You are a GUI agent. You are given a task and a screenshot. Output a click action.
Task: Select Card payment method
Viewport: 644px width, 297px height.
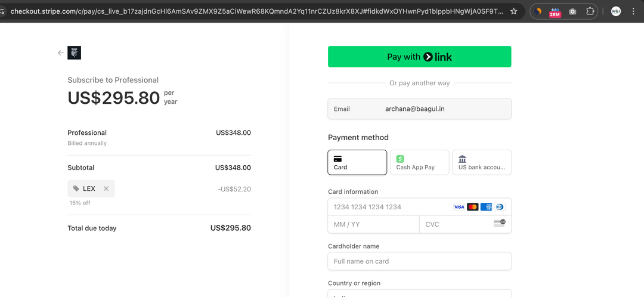click(357, 162)
